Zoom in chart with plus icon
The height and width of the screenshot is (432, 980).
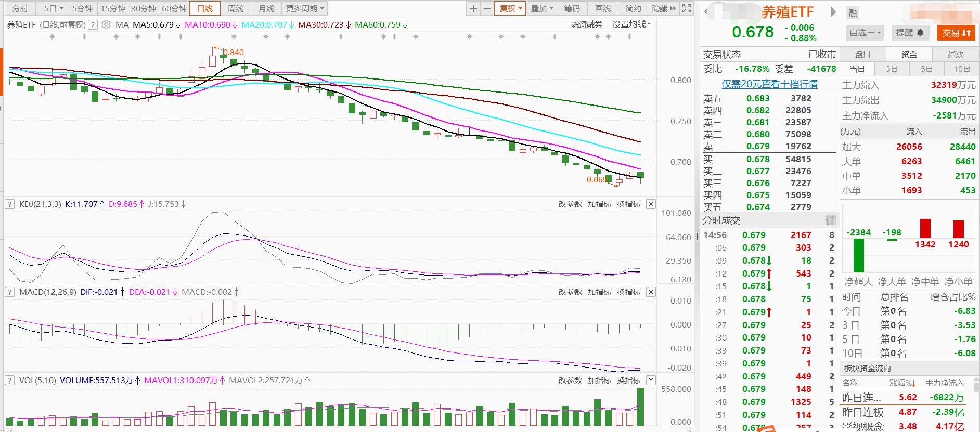473,8
